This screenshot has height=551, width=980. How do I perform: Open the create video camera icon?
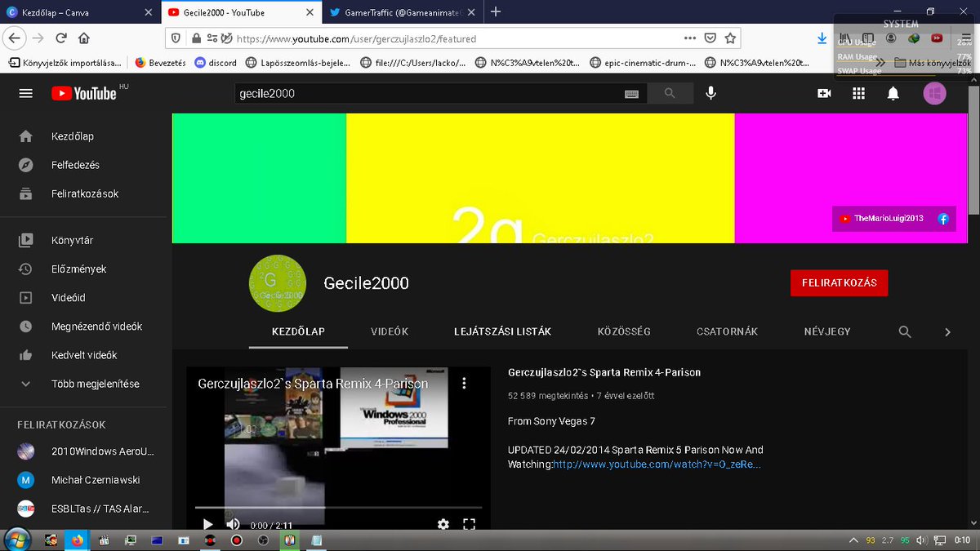click(x=824, y=93)
